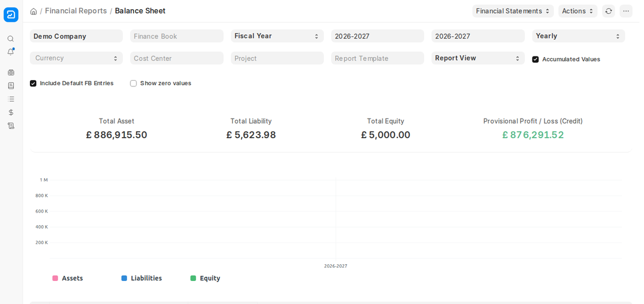Click the pink Assets legend swatch
Viewport: 644px width, 304px height.
pos(55,279)
